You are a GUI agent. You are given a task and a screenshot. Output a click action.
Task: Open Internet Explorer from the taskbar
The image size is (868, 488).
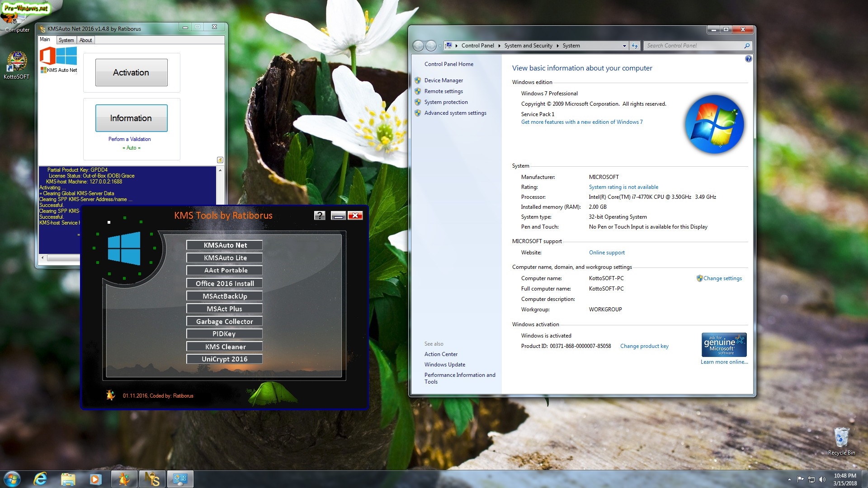click(x=41, y=479)
